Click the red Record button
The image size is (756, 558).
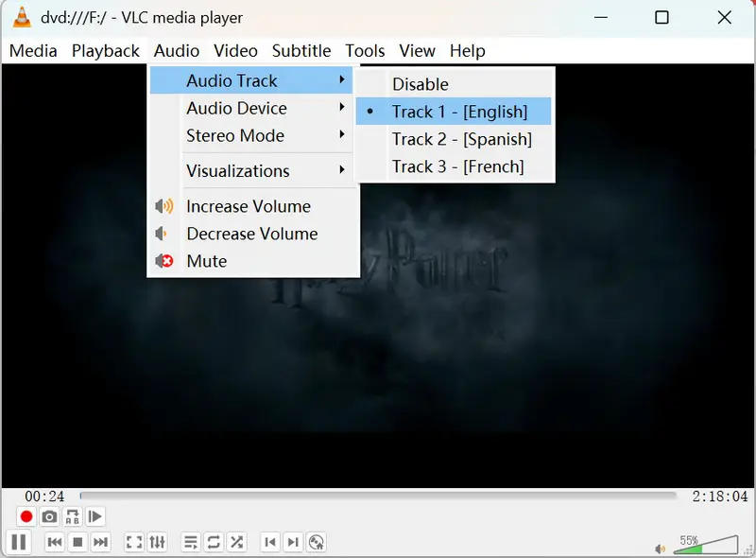click(x=26, y=516)
